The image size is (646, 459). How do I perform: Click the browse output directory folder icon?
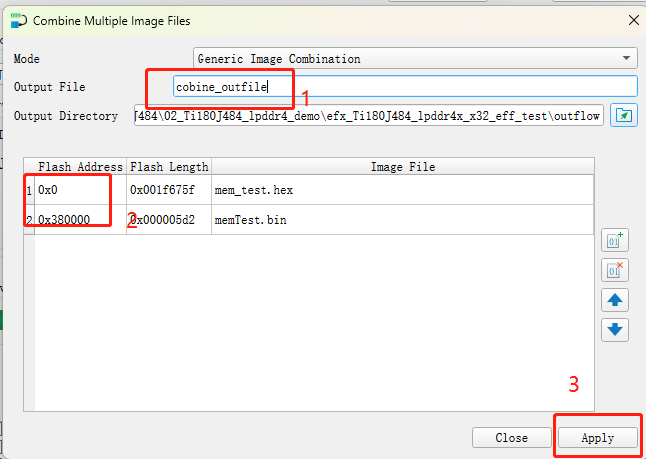tap(624, 116)
